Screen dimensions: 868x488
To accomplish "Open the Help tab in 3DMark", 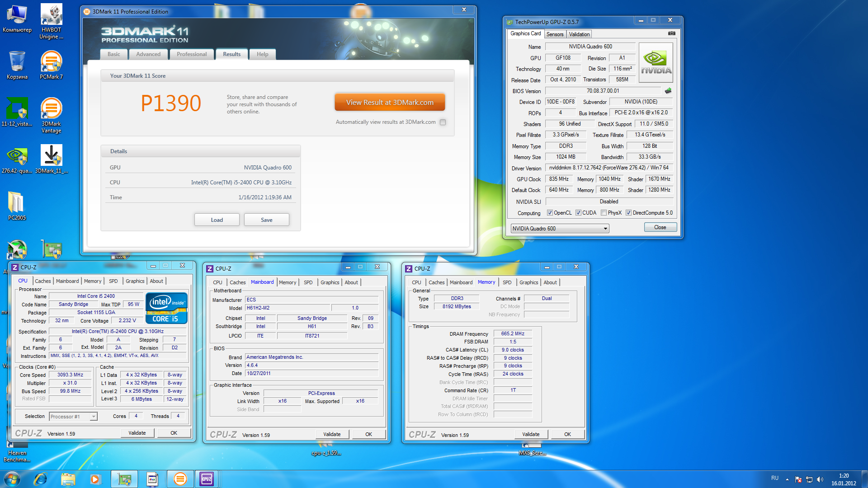I will point(263,54).
